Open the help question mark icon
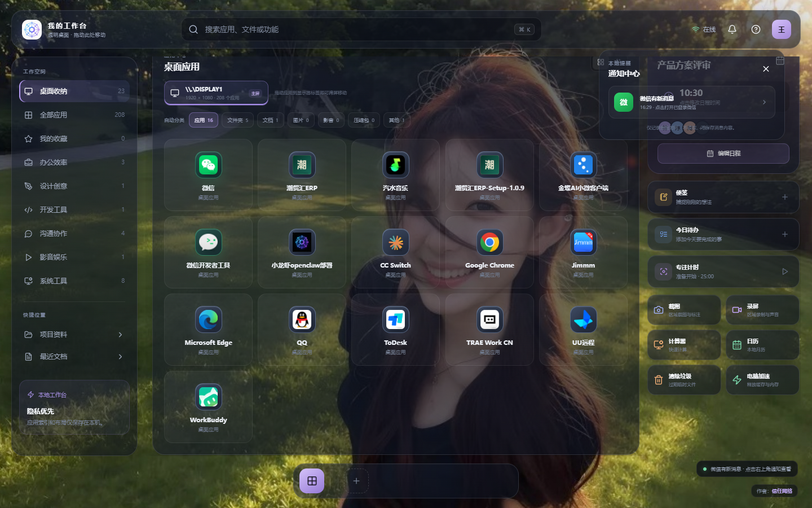Image resolution: width=812 pixels, height=508 pixels. (x=756, y=29)
